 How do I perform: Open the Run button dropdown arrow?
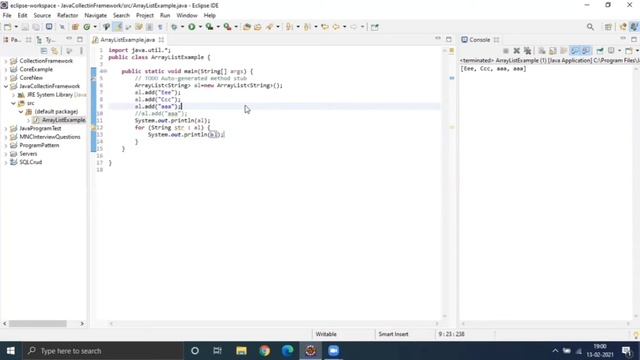[200, 27]
